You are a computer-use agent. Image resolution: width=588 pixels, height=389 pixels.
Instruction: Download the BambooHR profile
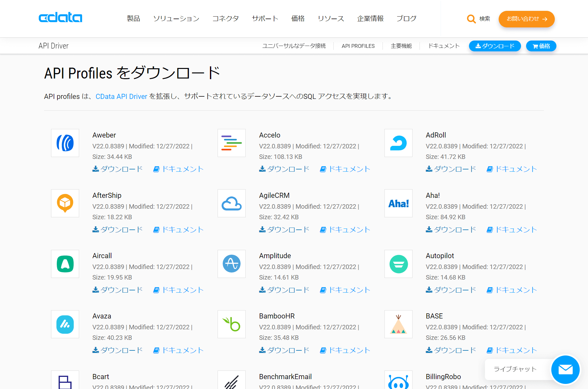click(284, 350)
